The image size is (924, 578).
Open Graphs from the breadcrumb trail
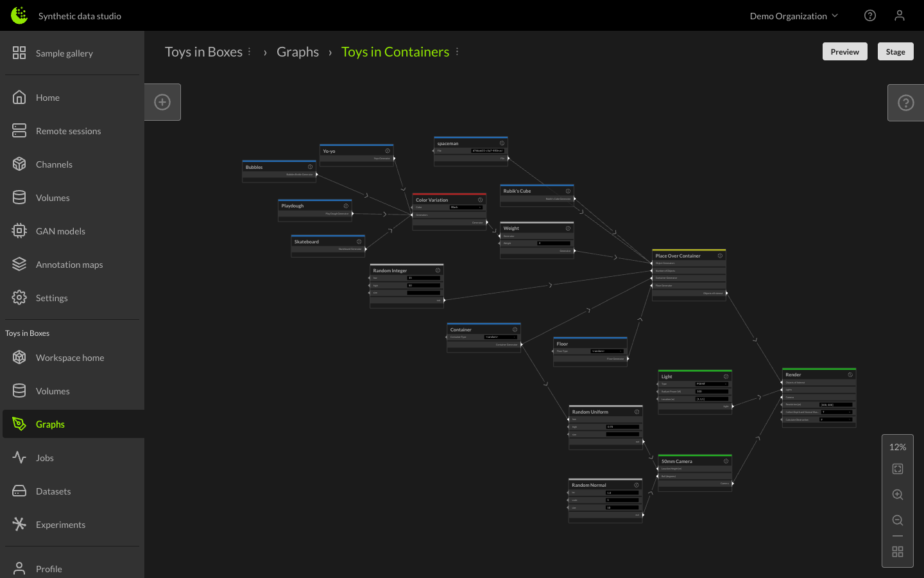[x=297, y=51]
